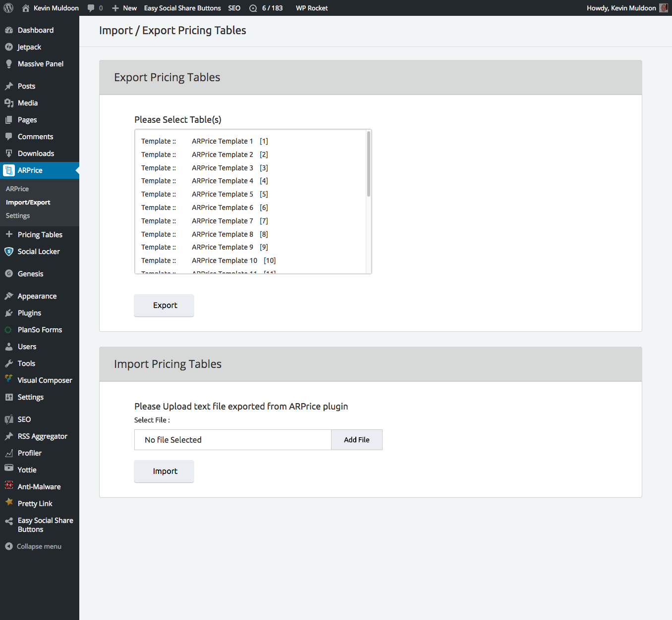Open ARPrice submenu link
The width and height of the screenshot is (672, 620).
click(17, 189)
